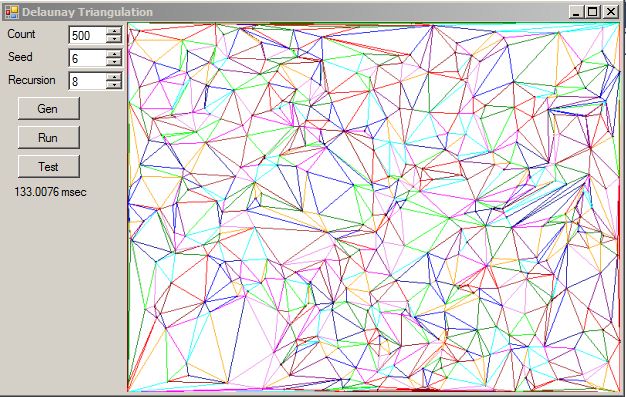The width and height of the screenshot is (626, 397).
Task: Decrease the Seed value with down arrow
Action: click(x=114, y=62)
